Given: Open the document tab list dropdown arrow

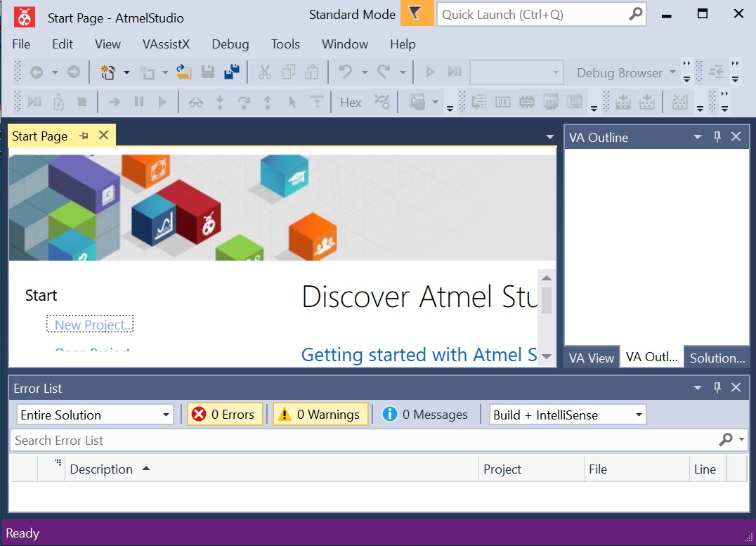Looking at the screenshot, I should pyautogui.click(x=549, y=137).
